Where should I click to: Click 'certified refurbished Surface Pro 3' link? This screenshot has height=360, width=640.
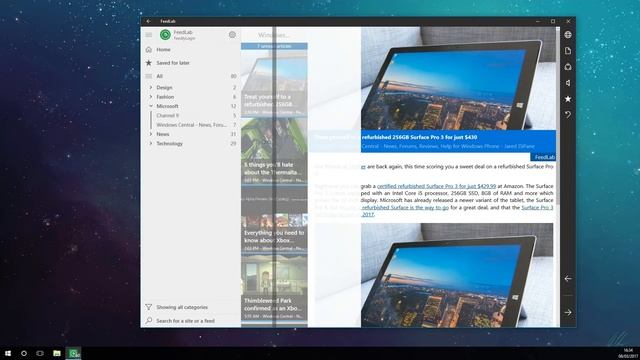tap(436, 186)
